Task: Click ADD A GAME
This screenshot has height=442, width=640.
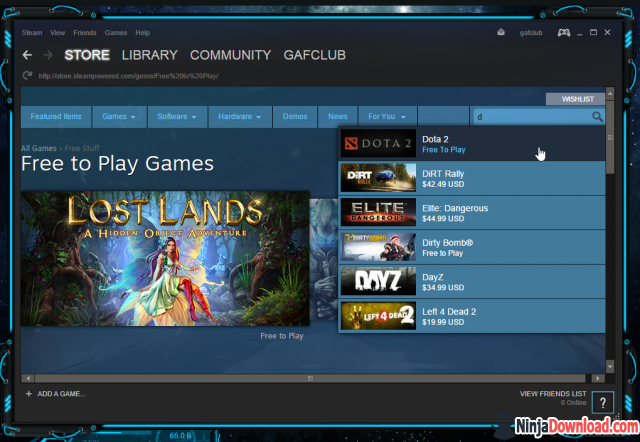Action: click(62, 394)
